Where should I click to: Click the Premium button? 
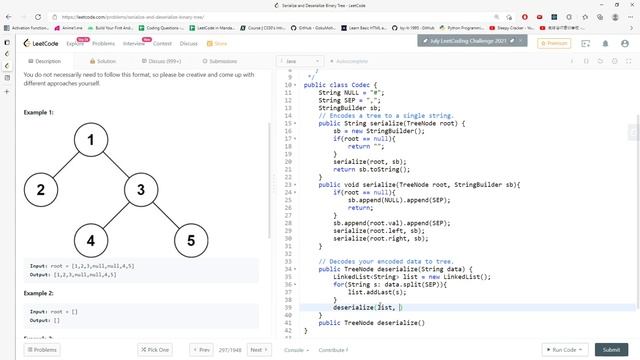click(554, 43)
